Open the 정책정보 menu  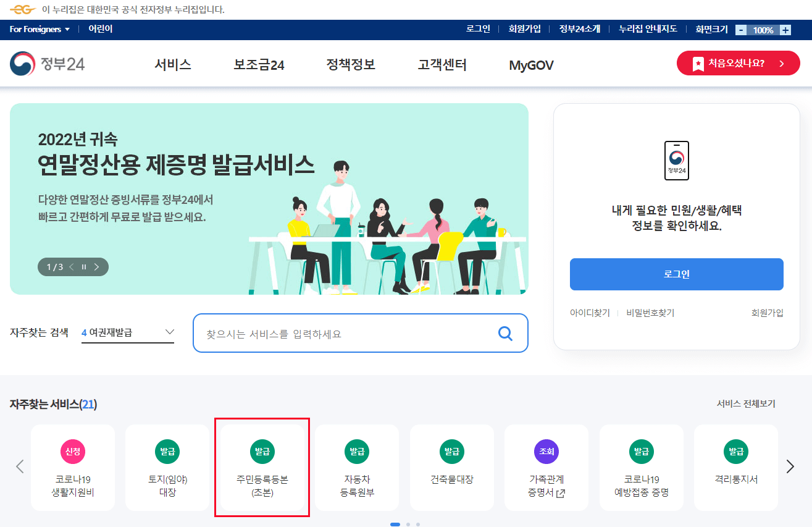pos(351,64)
